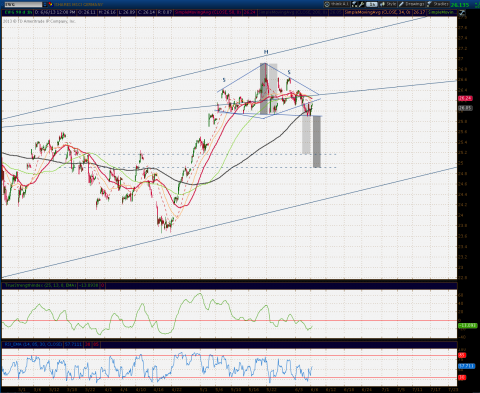480x393 pixels.
Task: Click the EWG ticker symbol input field
Action: point(22,4)
